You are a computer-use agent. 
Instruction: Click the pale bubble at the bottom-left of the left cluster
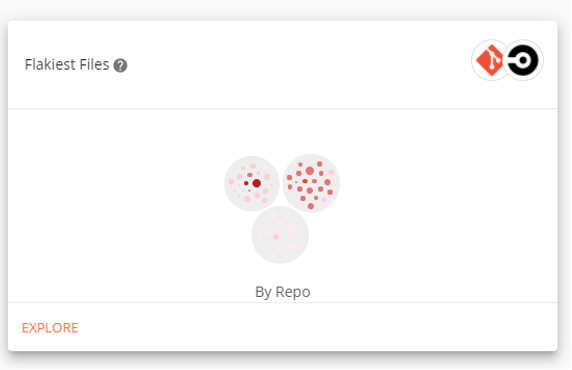tap(247, 199)
